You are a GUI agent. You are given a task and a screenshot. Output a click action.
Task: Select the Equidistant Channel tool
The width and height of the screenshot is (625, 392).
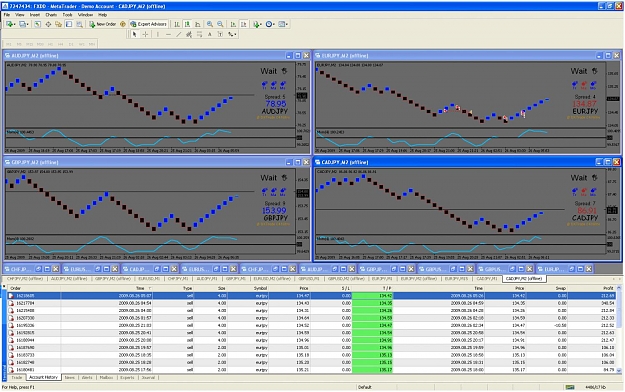189,34
